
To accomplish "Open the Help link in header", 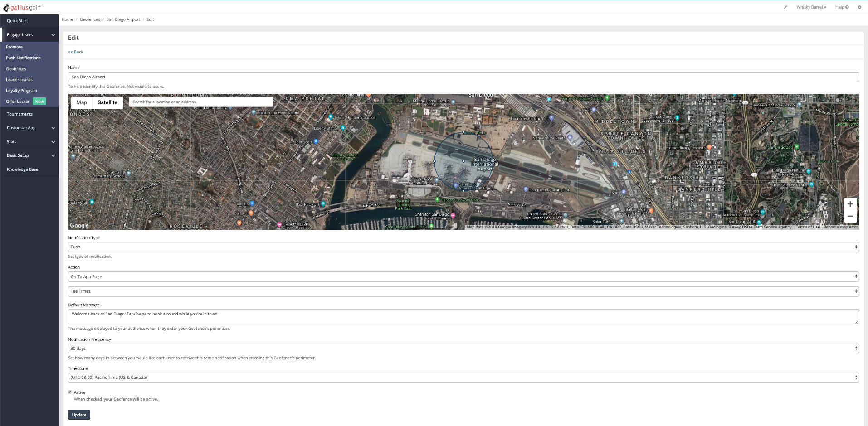I will (x=842, y=7).
